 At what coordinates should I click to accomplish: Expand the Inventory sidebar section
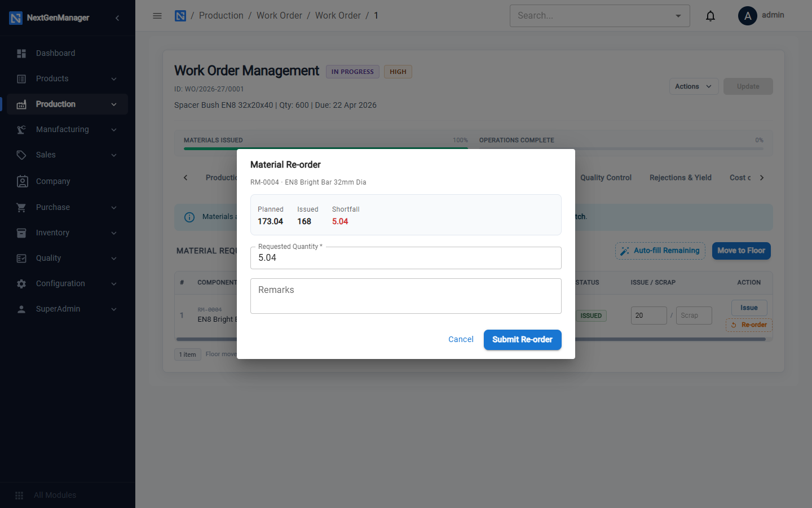pos(68,233)
